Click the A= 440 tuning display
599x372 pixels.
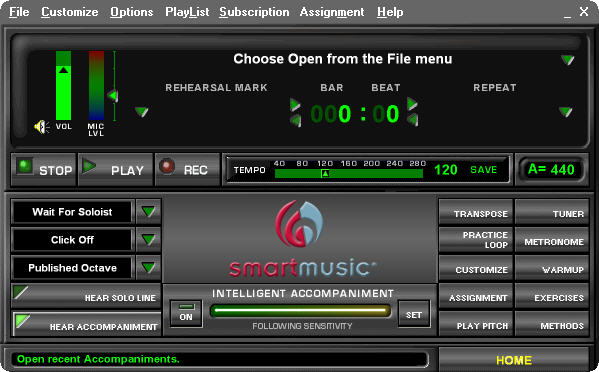point(551,169)
